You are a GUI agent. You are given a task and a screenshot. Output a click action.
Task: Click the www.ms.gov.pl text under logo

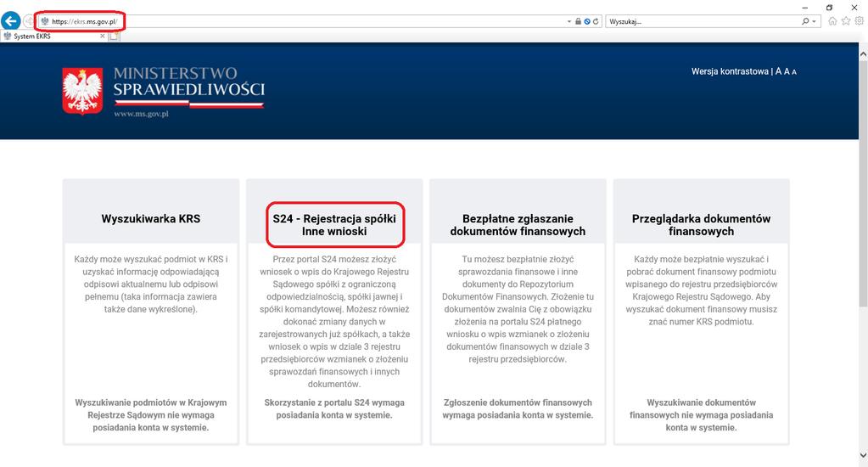pyautogui.click(x=141, y=114)
